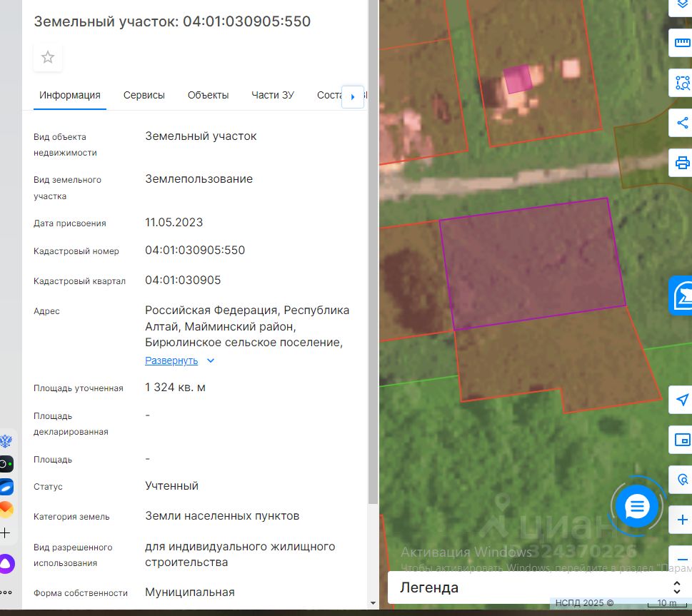Select cadastral number value 04:01:030905:550
The width and height of the screenshot is (692, 616).
point(195,251)
